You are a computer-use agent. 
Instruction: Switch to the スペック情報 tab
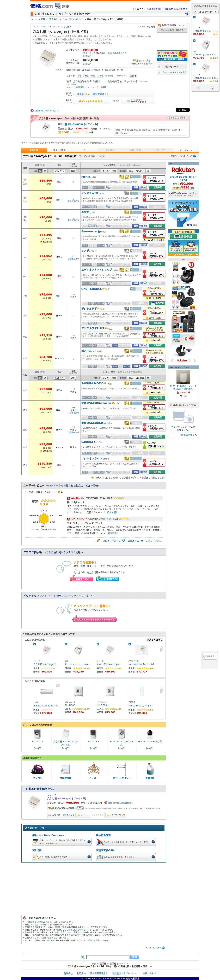tap(59, 150)
